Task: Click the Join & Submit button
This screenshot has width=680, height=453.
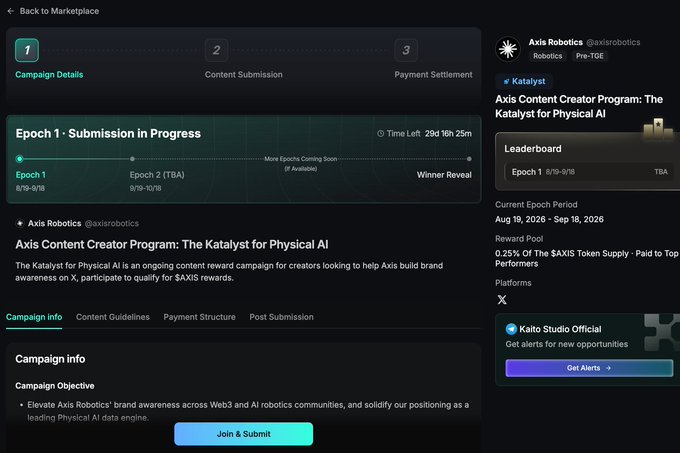Action: (x=243, y=434)
